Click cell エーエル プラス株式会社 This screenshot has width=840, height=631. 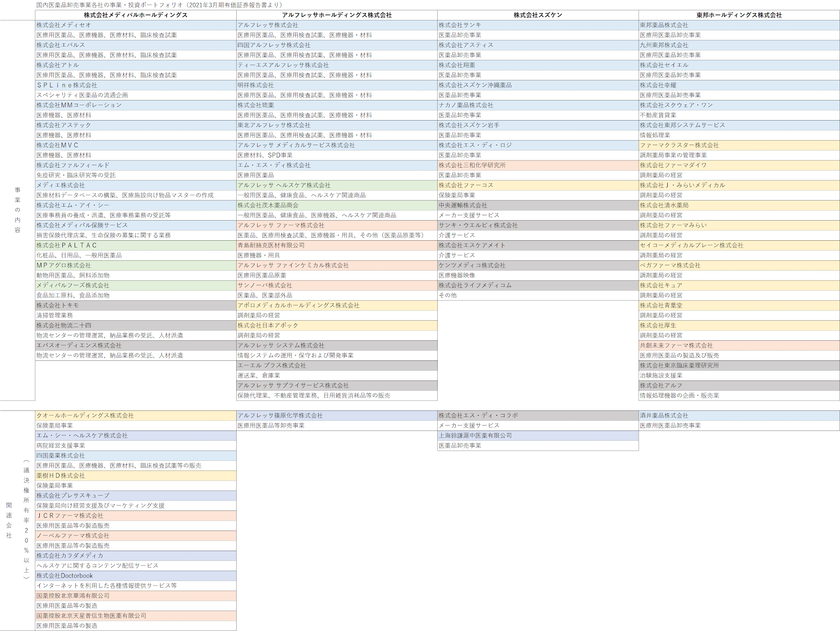(337, 366)
